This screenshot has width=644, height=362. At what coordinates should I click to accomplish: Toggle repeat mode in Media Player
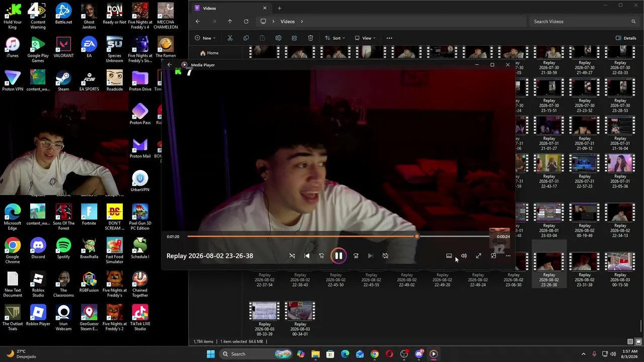click(385, 256)
